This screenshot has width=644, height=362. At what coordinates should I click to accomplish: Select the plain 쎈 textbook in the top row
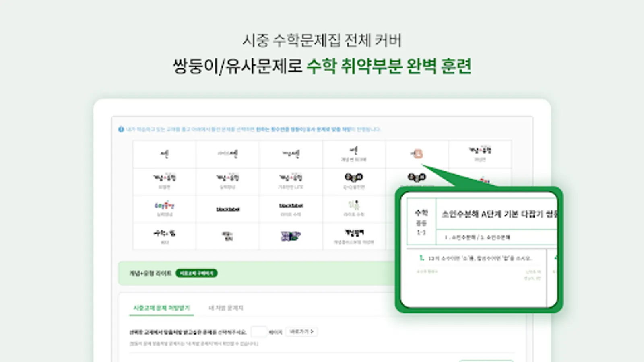164,154
